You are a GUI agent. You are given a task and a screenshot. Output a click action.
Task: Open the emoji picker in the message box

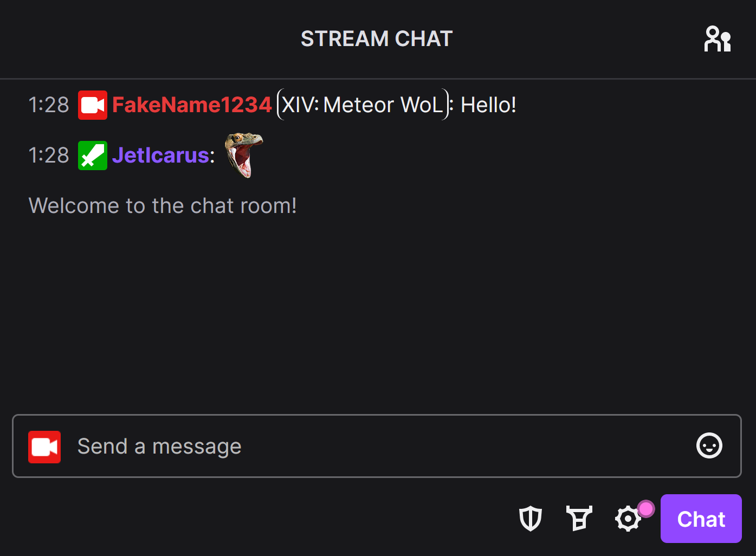709,446
